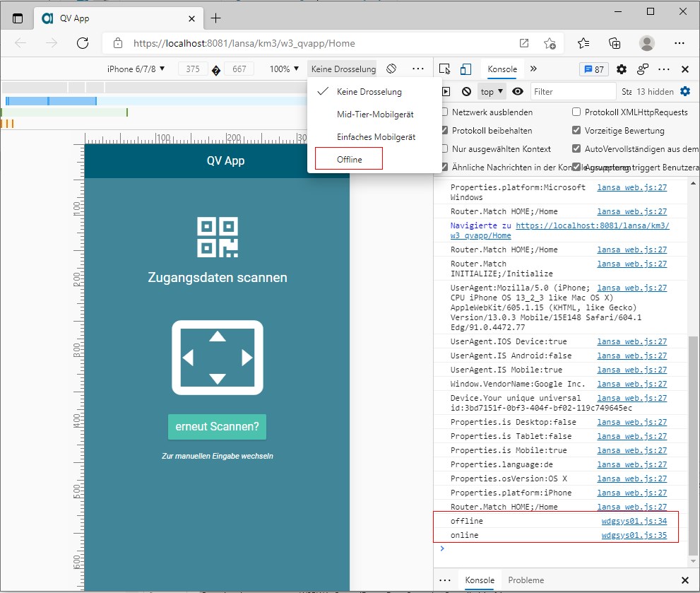Open the top context selector

[x=492, y=92]
